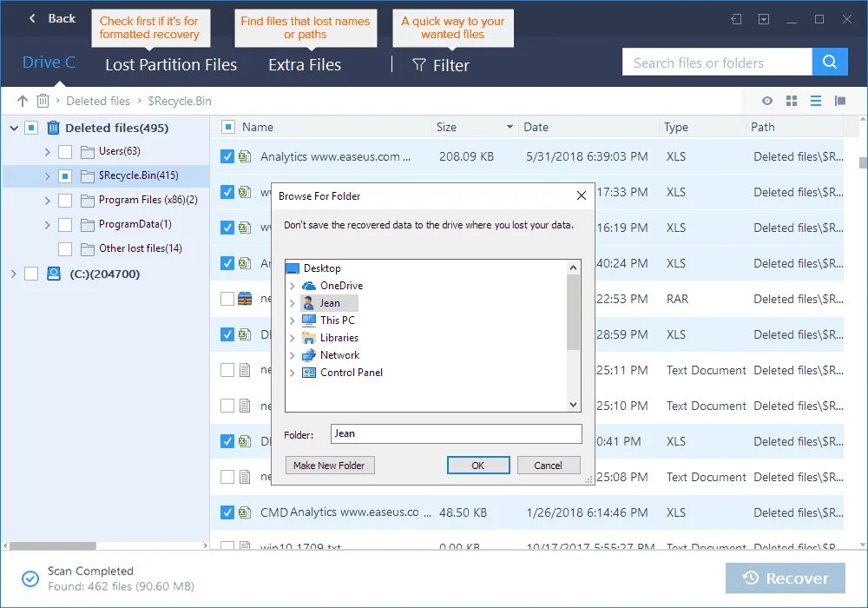The width and height of the screenshot is (868, 608).
Task: Click the RAR archive file icon
Action: pos(245,299)
